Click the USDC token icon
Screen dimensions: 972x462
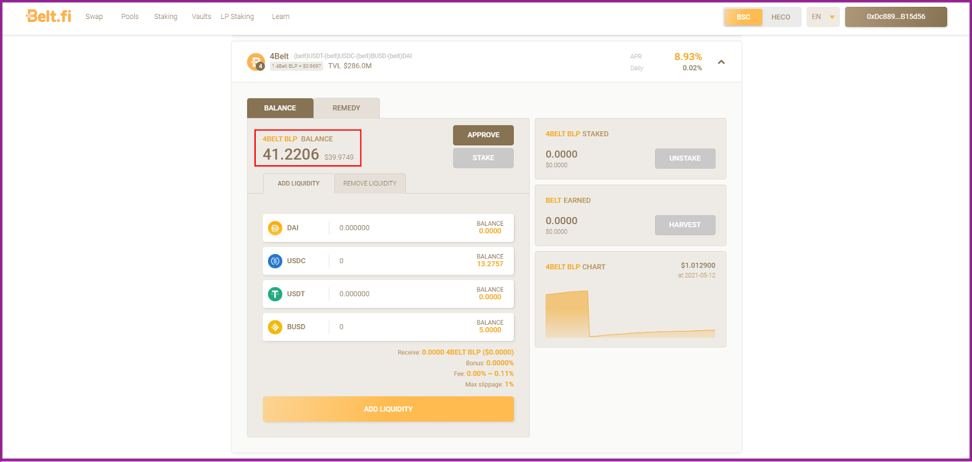click(x=275, y=261)
